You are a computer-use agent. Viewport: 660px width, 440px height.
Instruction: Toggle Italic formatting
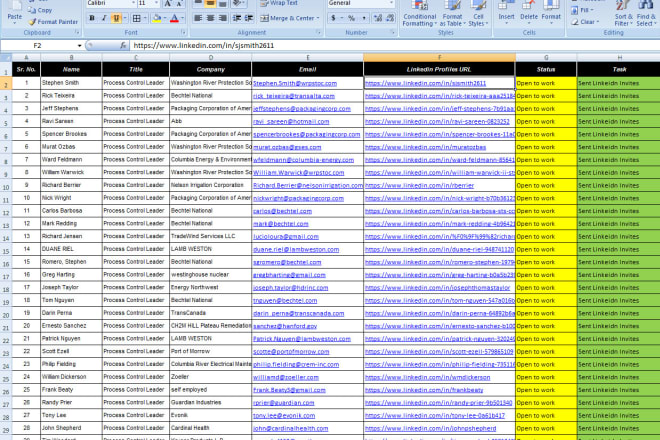[104, 18]
